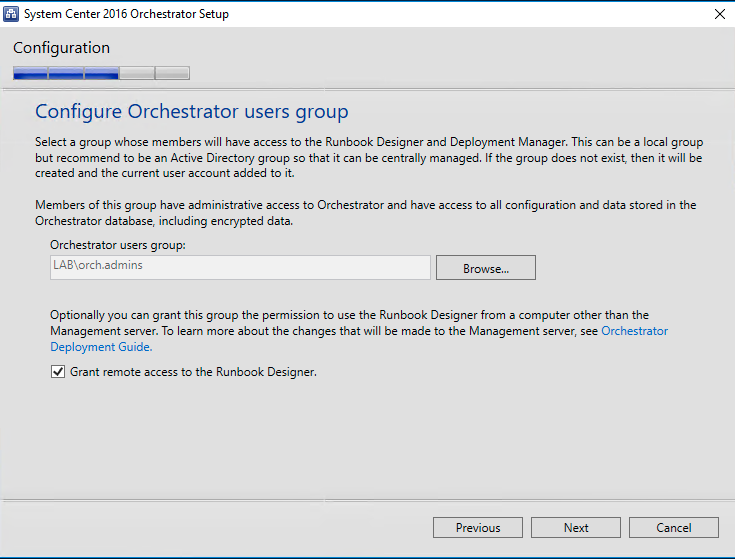Cancel the Orchestrator setup
Image resolution: width=735 pixels, height=559 pixels.
(674, 528)
